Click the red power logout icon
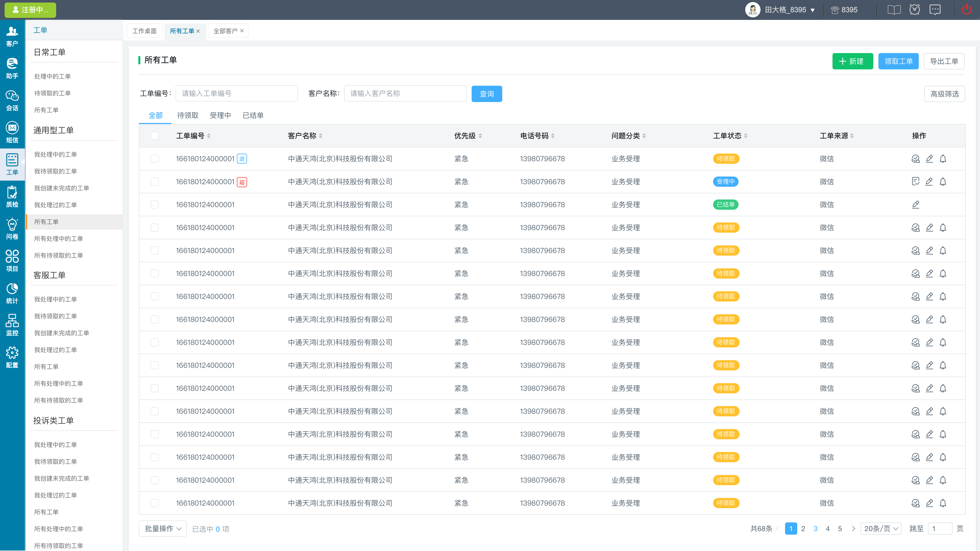Viewport: 980px width, 551px height. pyautogui.click(x=967, y=9)
